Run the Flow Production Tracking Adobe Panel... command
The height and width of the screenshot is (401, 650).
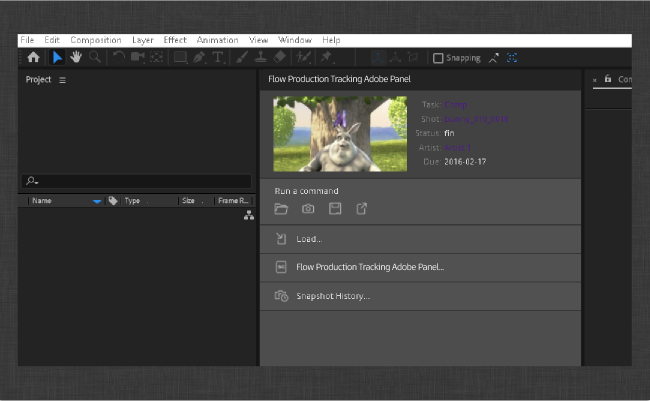[420, 267]
